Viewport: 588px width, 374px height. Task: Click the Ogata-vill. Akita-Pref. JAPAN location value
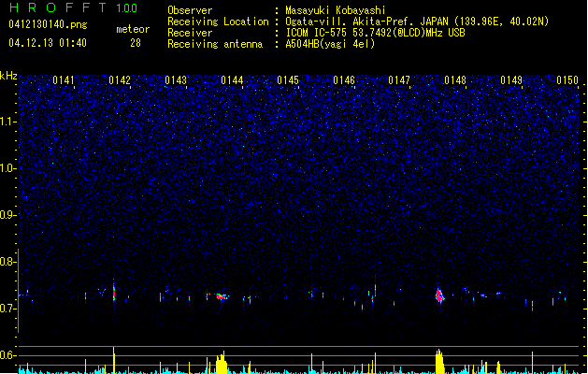click(x=417, y=22)
